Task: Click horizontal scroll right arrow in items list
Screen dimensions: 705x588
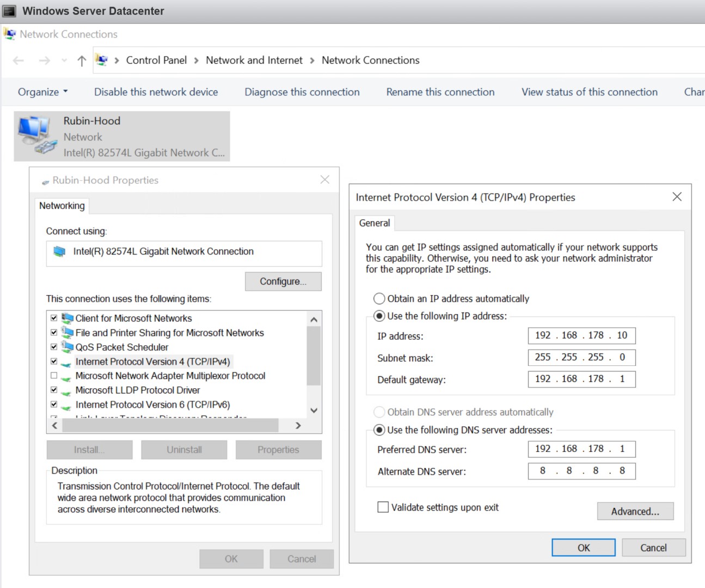Action: click(x=298, y=425)
